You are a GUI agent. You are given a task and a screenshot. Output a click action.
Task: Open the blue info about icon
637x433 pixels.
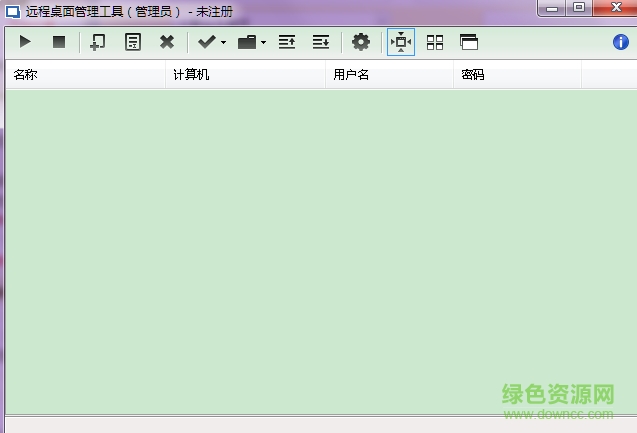[x=620, y=42]
